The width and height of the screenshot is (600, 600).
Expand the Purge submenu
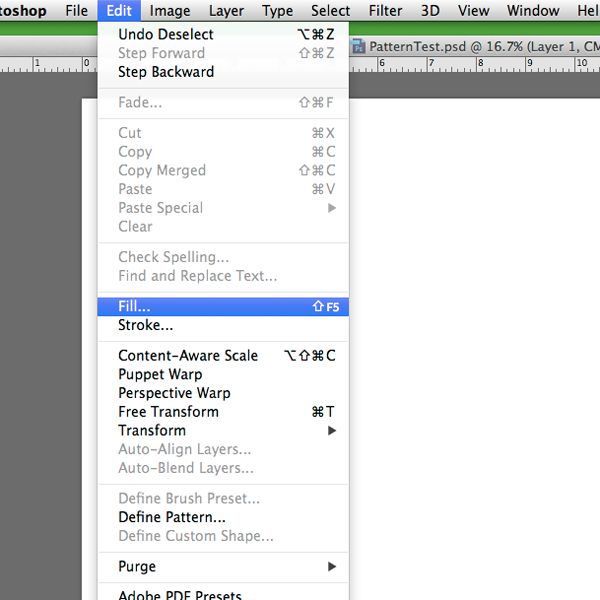coord(223,566)
